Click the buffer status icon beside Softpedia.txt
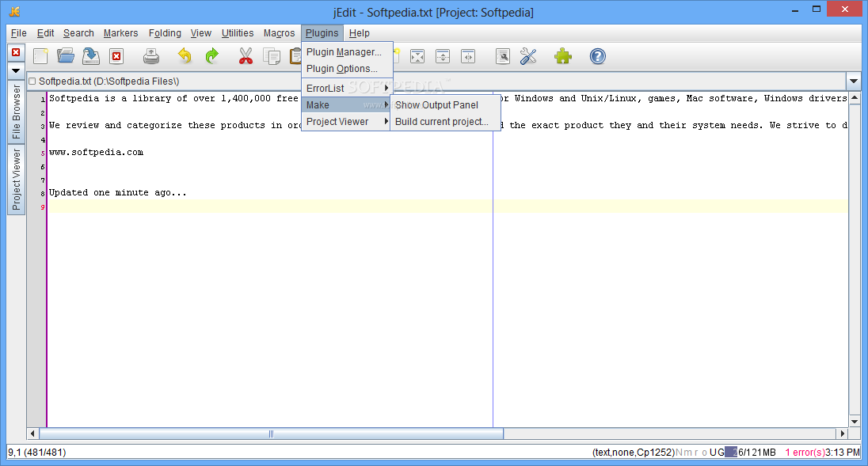The image size is (868, 466). coord(32,81)
